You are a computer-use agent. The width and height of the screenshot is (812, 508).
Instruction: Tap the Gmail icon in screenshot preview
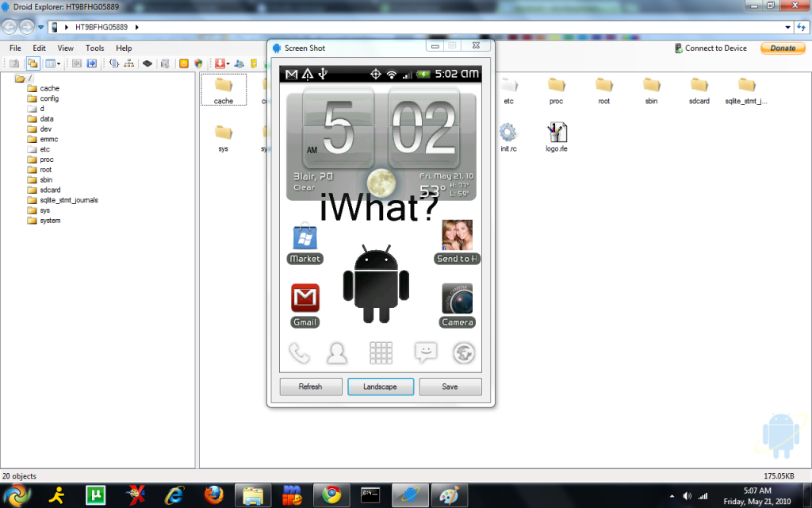(304, 298)
